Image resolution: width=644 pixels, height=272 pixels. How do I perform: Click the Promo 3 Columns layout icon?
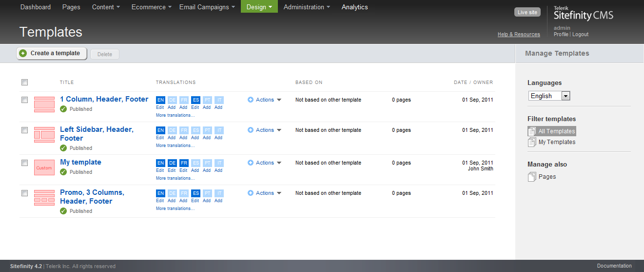[44, 198]
